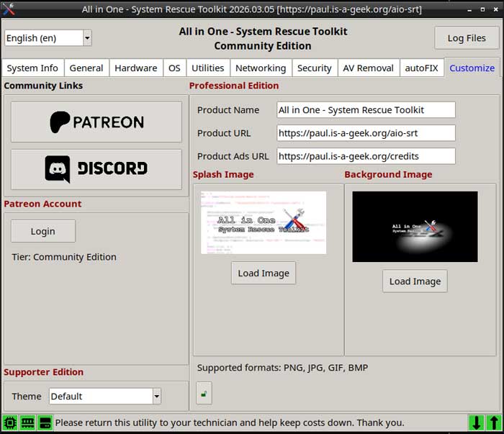Go to the autoFIX tab

coord(421,68)
